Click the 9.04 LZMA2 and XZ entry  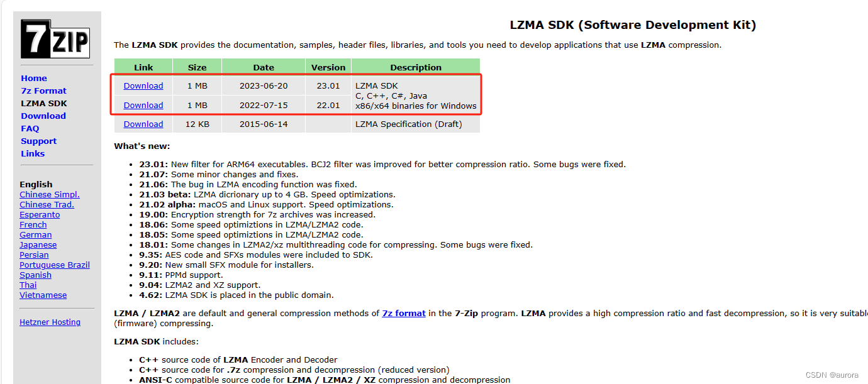[x=199, y=285]
